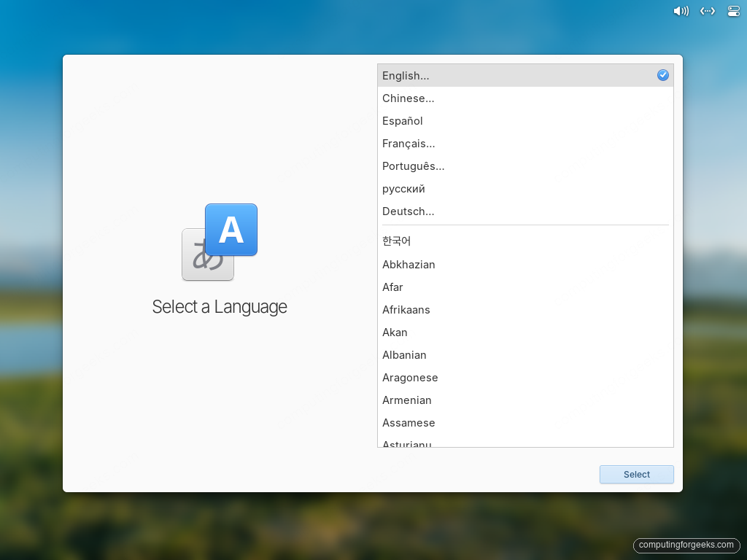This screenshot has height=560, width=747.
Task: Select Abkhazian in the list
Action: point(525,264)
